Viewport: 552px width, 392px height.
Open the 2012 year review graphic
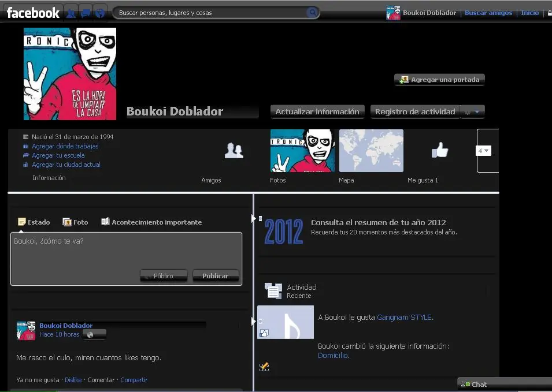(x=284, y=232)
